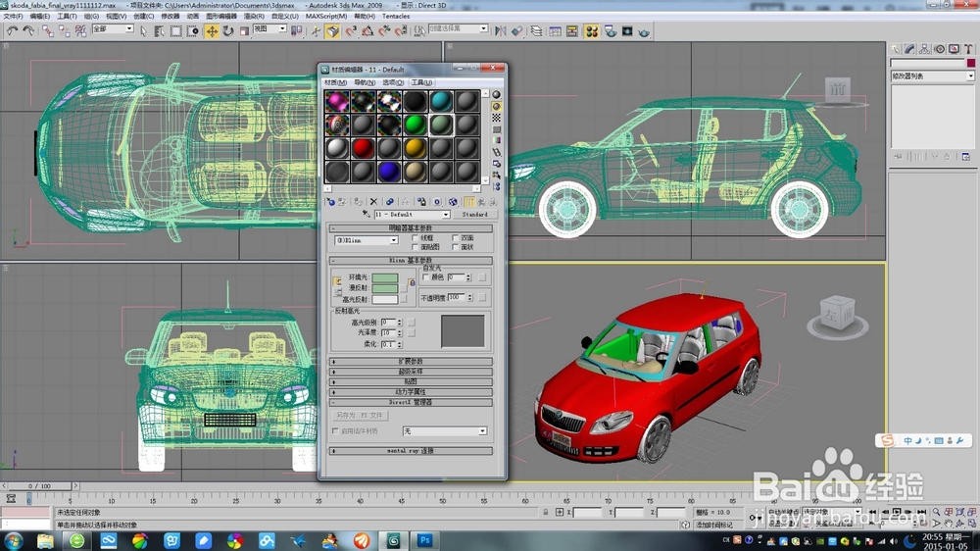Click the Select Object arrow tool
Screen dimensions: 980x551
point(143,31)
